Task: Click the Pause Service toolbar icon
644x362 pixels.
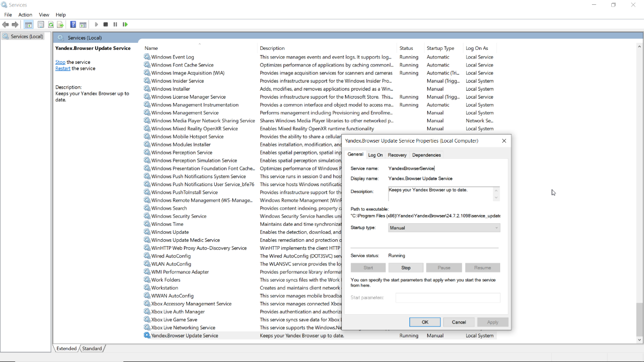Action: 115,25
